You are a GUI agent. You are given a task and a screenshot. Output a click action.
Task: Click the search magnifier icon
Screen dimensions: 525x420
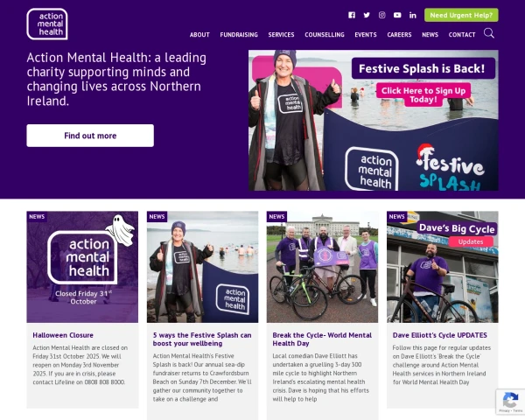pos(489,33)
